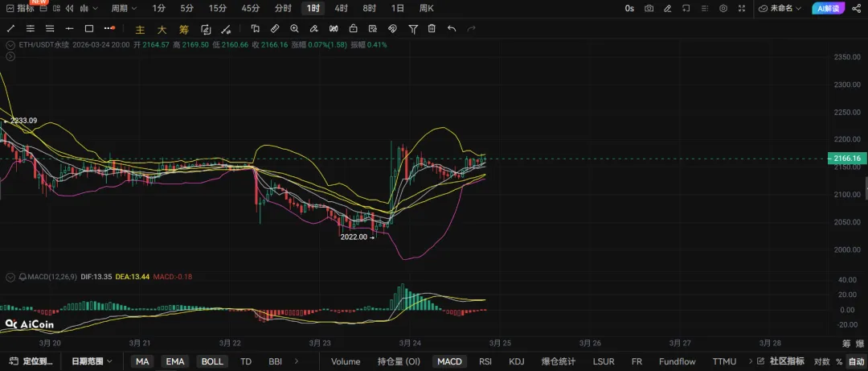Click the 0s refresh interval button
This screenshot has height=371, width=868.
pos(630,8)
